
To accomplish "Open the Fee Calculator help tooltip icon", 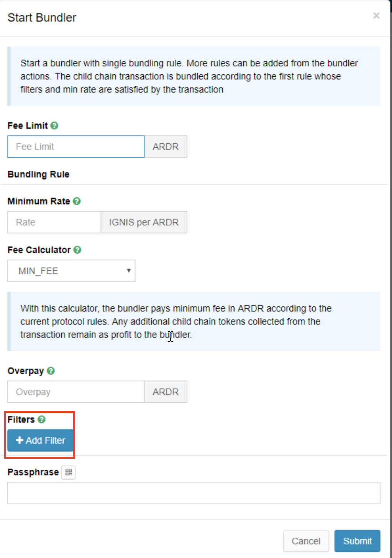I will [x=77, y=250].
